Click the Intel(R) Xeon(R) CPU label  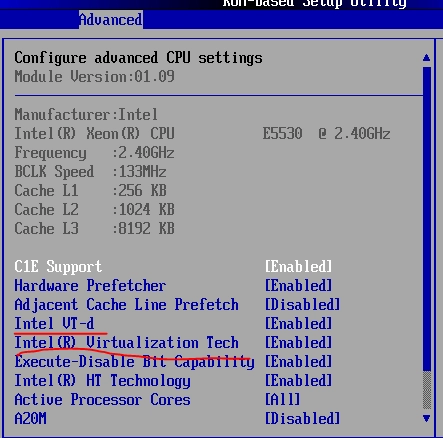point(94,134)
